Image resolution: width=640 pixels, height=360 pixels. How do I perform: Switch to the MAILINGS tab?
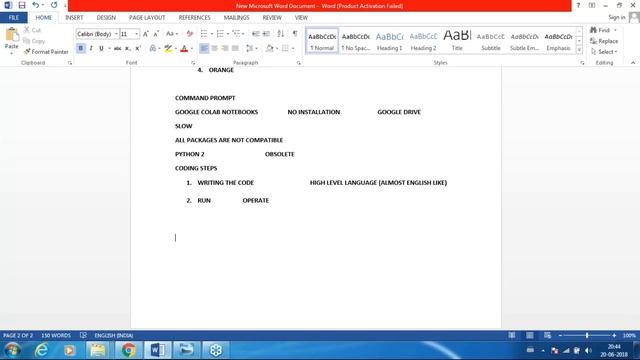point(236,18)
